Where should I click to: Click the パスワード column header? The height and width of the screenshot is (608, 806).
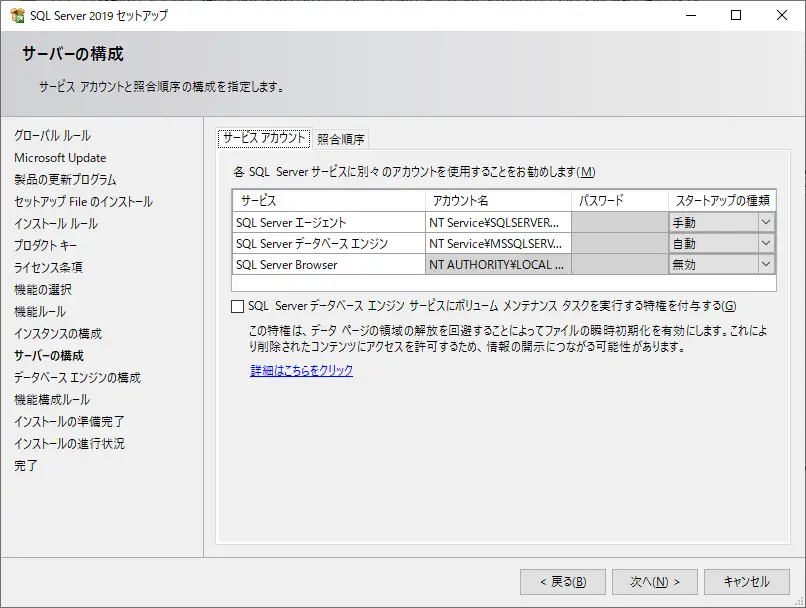pyautogui.click(x=620, y=200)
